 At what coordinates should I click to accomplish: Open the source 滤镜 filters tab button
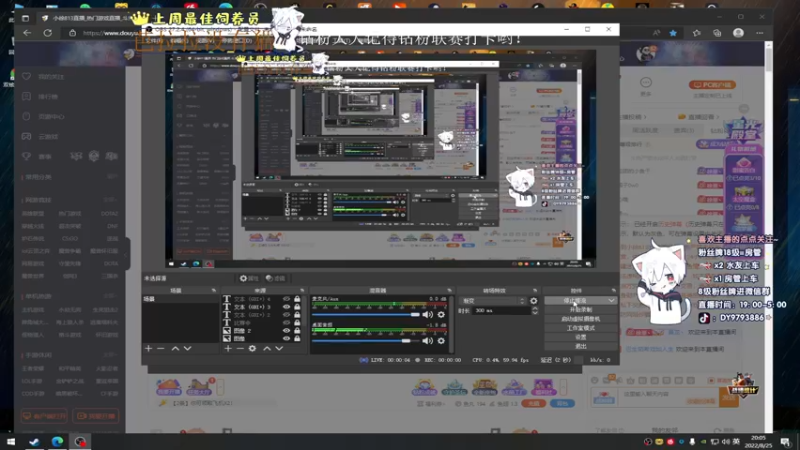pos(276,279)
